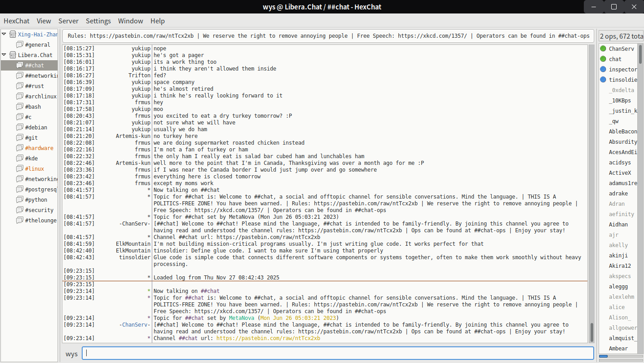Select the #linux channel in tree

coord(35,168)
